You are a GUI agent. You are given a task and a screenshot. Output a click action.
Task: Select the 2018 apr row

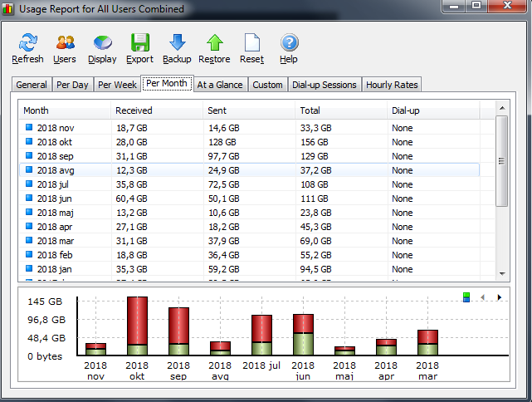pos(249,227)
